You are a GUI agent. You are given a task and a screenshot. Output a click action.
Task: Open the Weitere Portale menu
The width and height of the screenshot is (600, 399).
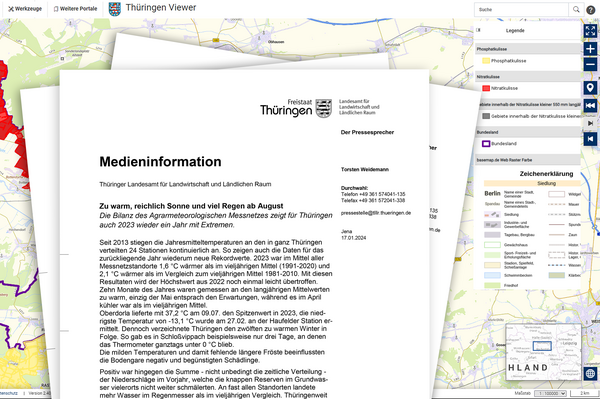tap(75, 9)
